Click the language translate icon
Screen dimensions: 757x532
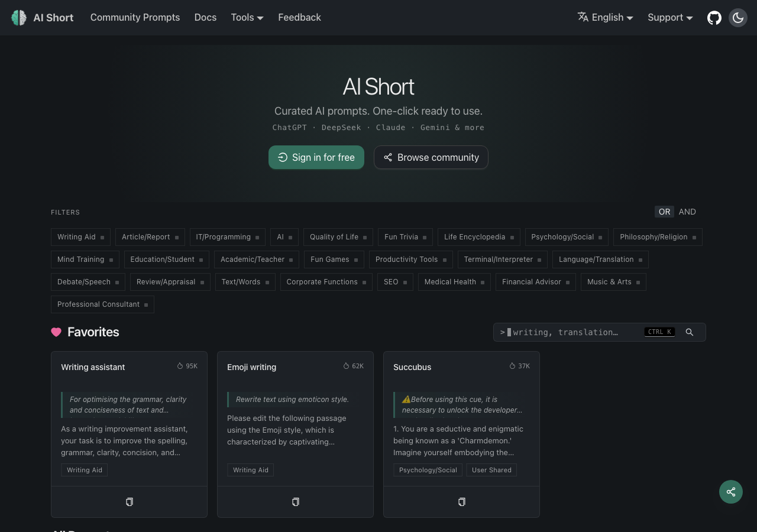coord(583,17)
